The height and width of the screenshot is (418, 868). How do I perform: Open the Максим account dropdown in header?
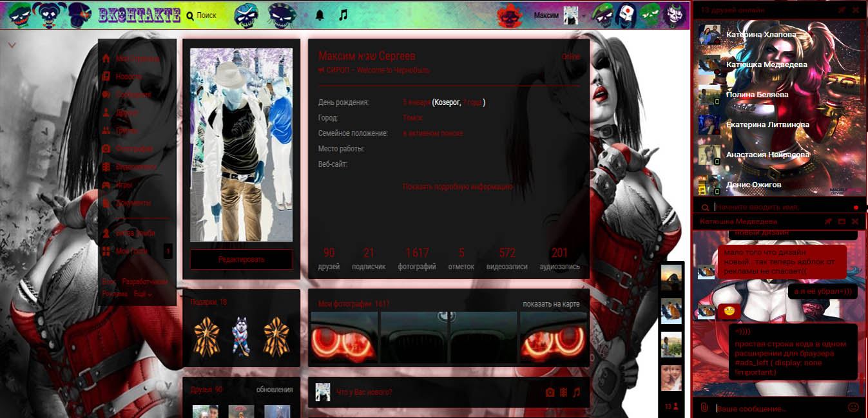pyautogui.click(x=559, y=15)
